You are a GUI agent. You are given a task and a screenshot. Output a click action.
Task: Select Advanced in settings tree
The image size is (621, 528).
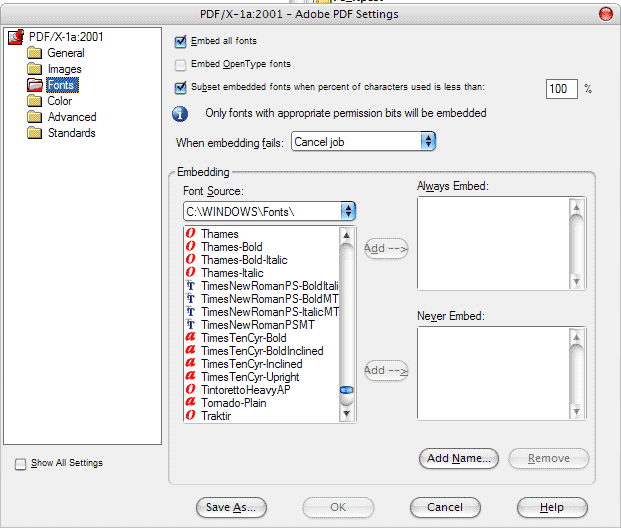[x=72, y=117]
